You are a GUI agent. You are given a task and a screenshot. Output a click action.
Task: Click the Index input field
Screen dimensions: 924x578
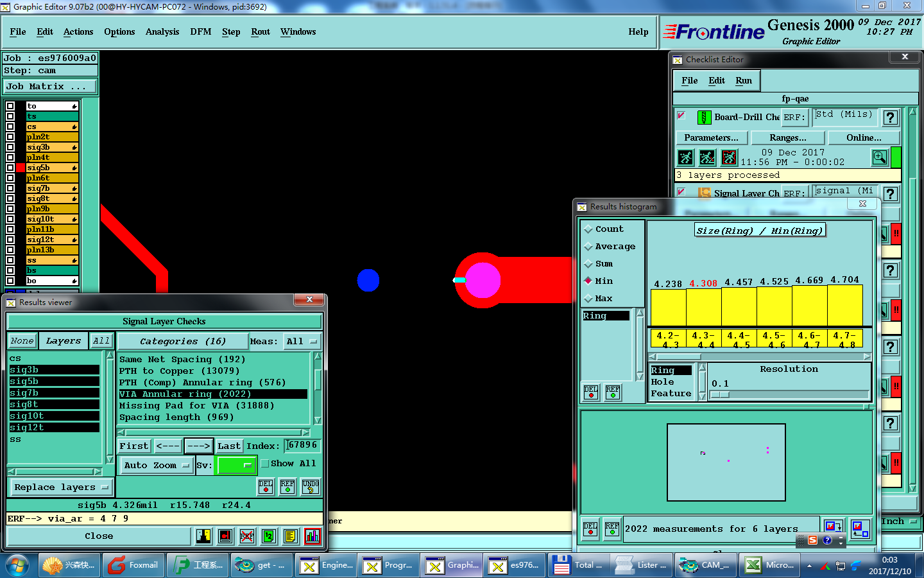pos(302,445)
